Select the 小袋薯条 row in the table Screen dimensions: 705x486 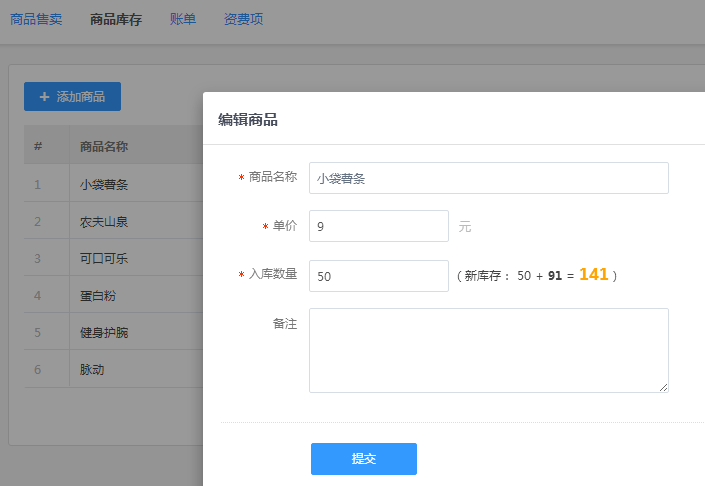click(x=104, y=184)
